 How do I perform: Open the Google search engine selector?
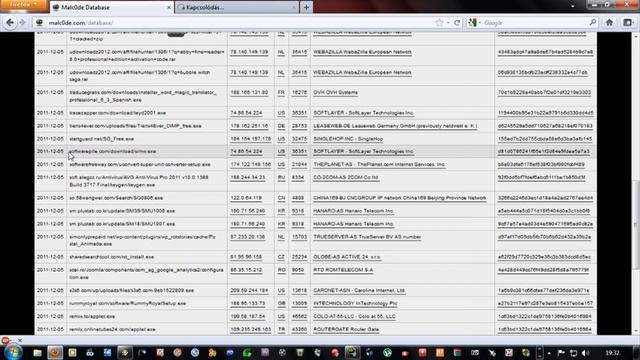click(x=474, y=23)
